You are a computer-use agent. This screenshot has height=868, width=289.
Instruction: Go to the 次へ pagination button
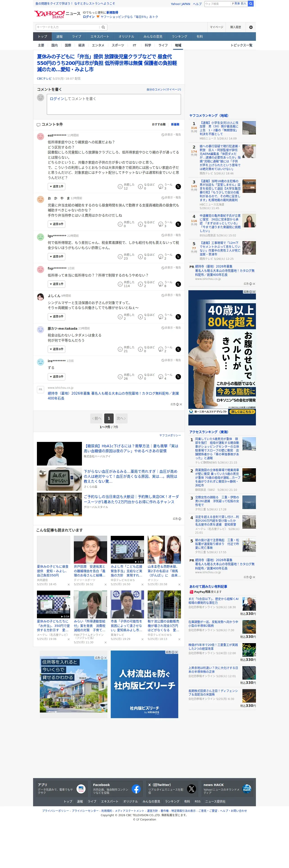[121, 418]
